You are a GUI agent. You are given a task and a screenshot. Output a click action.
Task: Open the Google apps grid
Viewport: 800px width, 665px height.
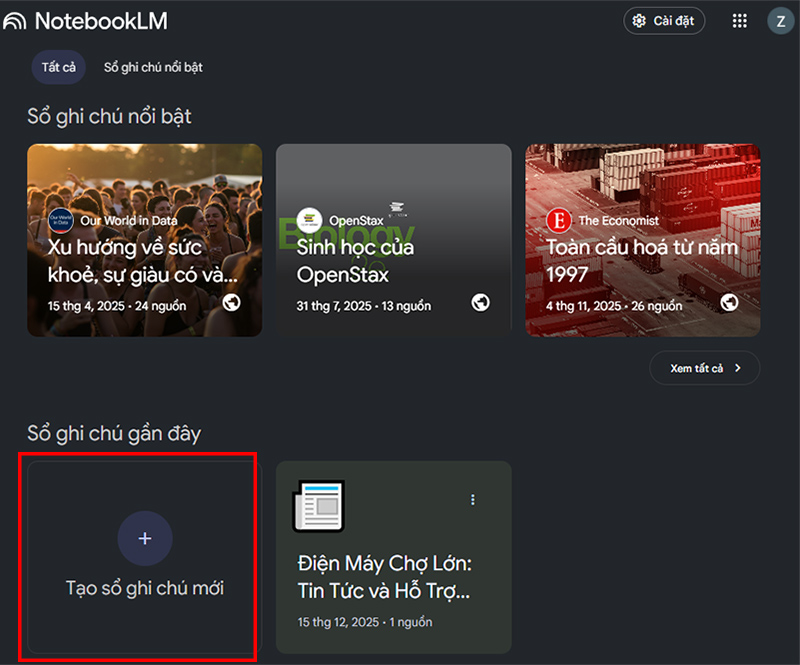[x=740, y=21]
